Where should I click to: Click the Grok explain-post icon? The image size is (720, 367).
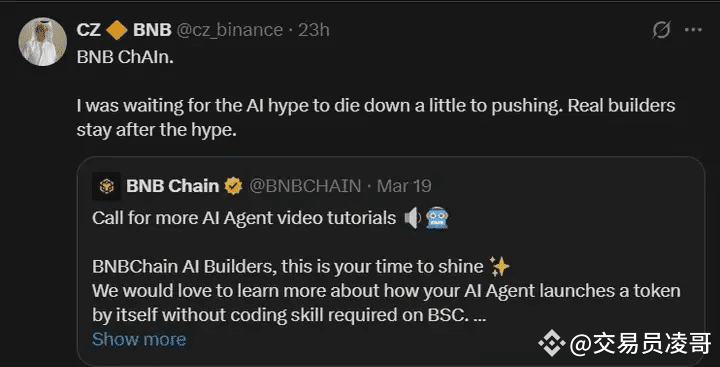tap(662, 30)
